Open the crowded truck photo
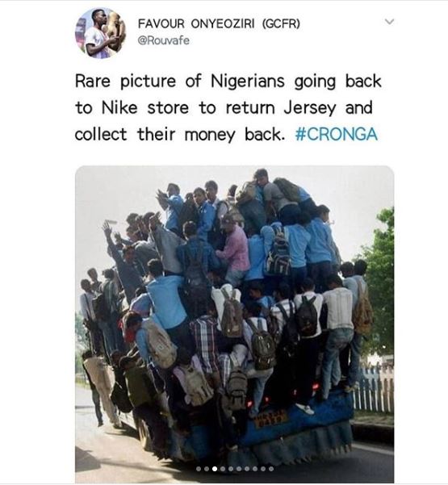Viewport: 448px width, 485px height. click(x=235, y=324)
